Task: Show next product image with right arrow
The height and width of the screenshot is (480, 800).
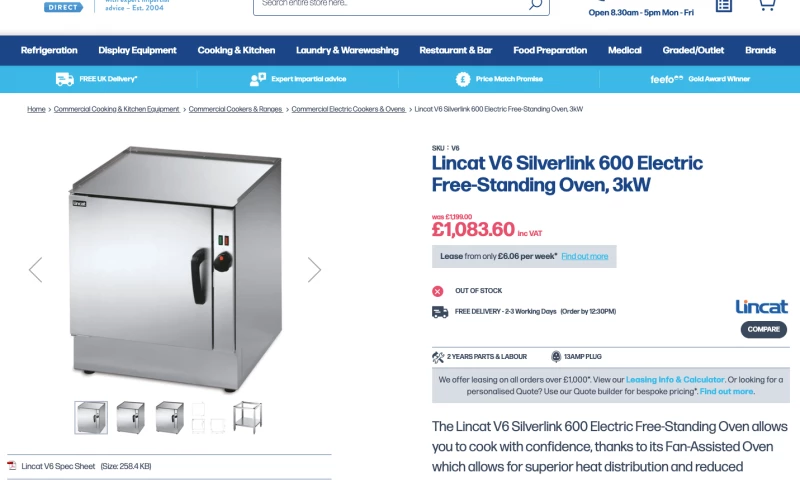Action: [314, 270]
